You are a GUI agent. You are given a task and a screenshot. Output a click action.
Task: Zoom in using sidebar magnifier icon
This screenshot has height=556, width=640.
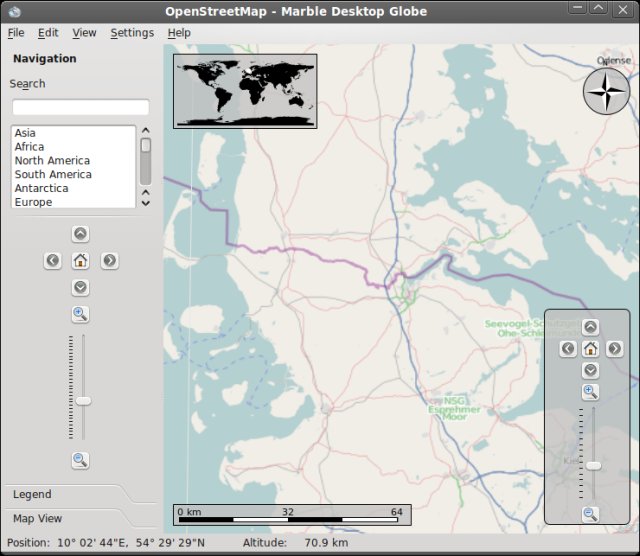pos(81,314)
